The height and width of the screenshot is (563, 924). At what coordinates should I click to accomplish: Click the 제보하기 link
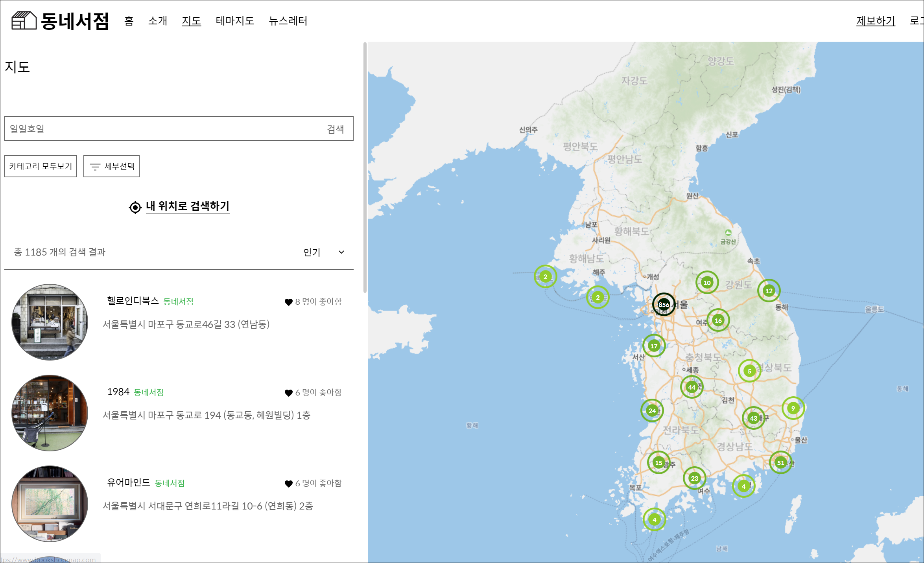point(875,20)
